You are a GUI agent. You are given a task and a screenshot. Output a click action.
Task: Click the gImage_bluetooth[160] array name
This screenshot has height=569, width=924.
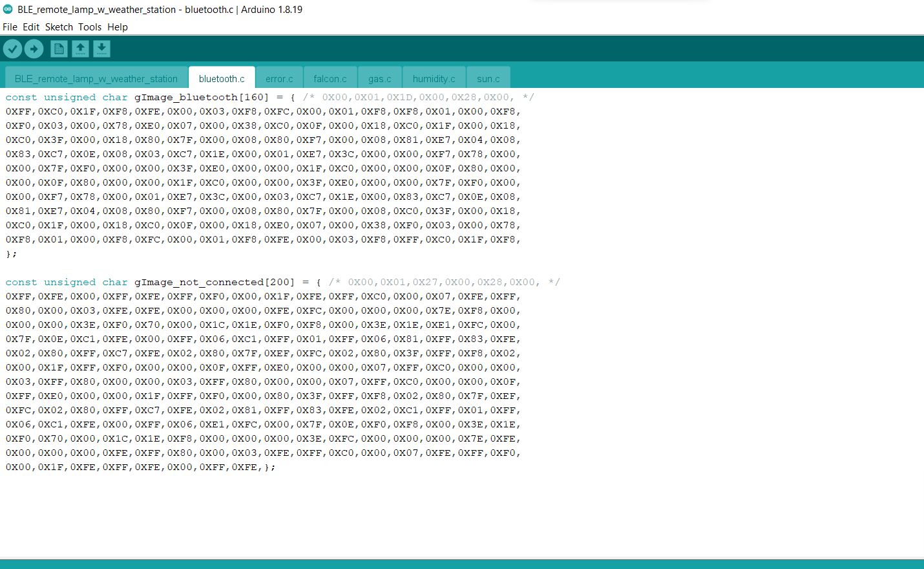[202, 97]
